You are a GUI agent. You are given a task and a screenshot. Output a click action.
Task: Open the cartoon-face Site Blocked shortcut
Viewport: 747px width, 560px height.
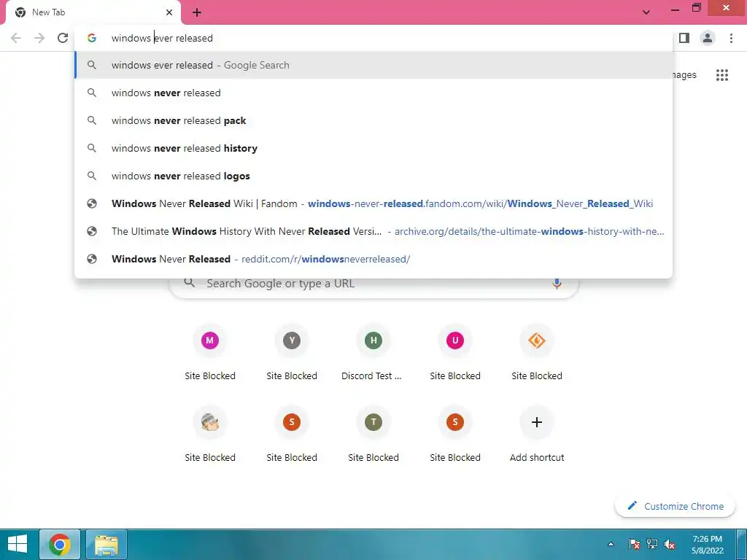pos(210,435)
